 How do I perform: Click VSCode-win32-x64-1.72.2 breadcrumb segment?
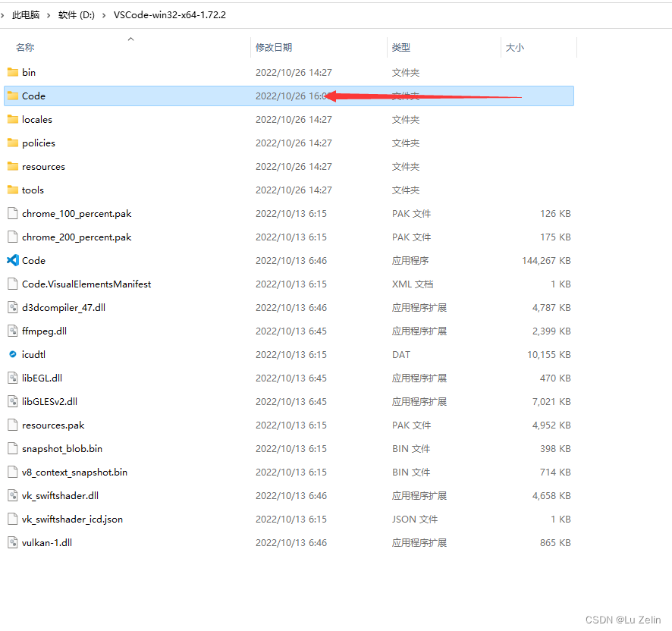tap(170, 15)
